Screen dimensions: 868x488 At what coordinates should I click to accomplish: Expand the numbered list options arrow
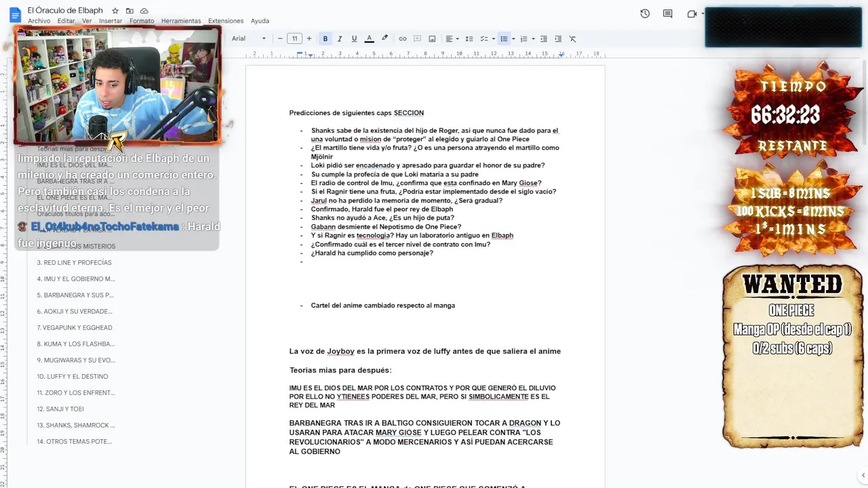tap(533, 39)
